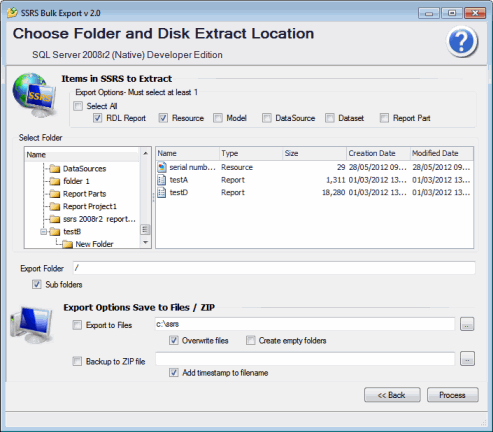Click the testA report file icon

[x=162, y=180]
